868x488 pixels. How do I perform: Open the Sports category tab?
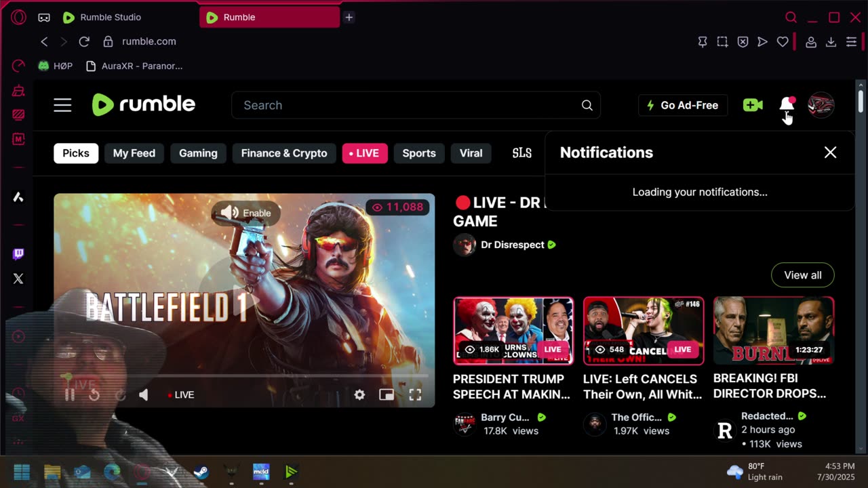pyautogui.click(x=419, y=153)
